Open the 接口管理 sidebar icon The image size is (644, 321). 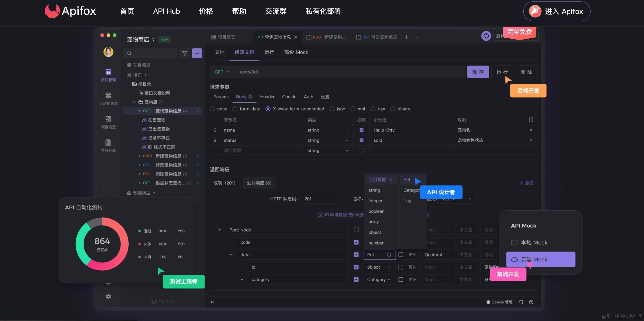[108, 75]
